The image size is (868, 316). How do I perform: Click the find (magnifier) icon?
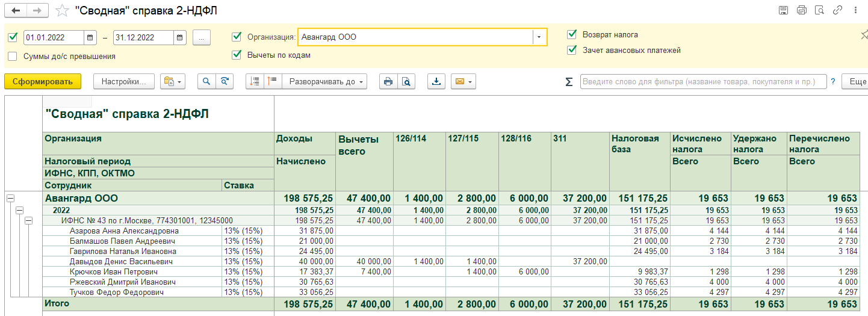pyautogui.click(x=207, y=82)
